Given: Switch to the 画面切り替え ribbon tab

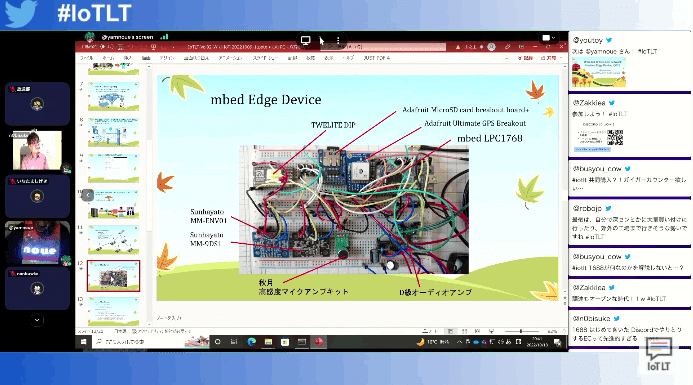Looking at the screenshot, I should click(x=196, y=58).
